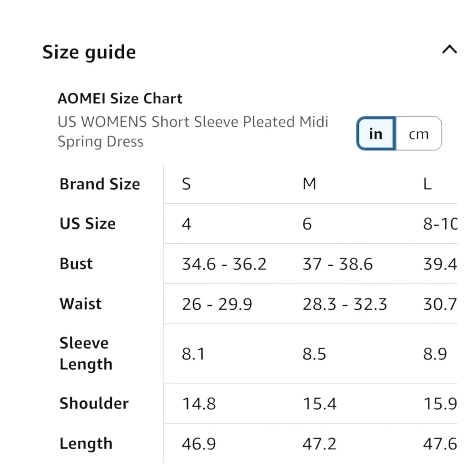This screenshot has width=476, height=476.
Task: Click the Brand Size row label
Action: (x=100, y=184)
